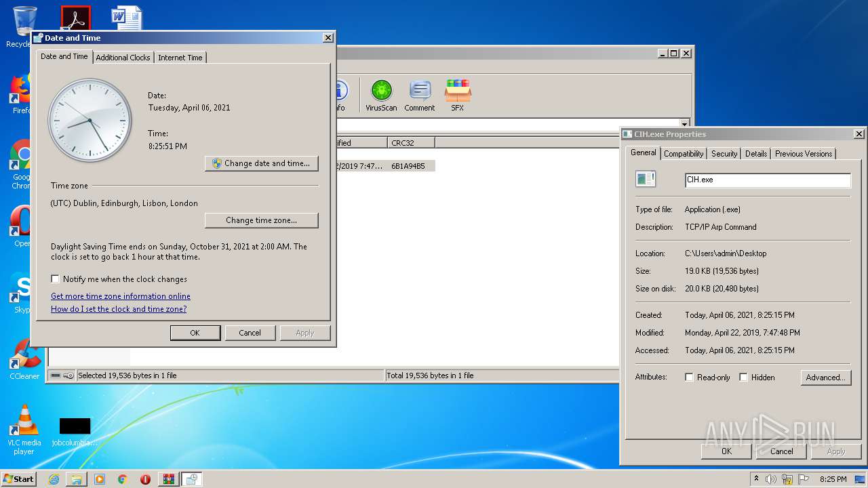This screenshot has width=868, height=488.
Task: Open the Compatibility tab in Properties
Action: pyautogui.click(x=684, y=154)
